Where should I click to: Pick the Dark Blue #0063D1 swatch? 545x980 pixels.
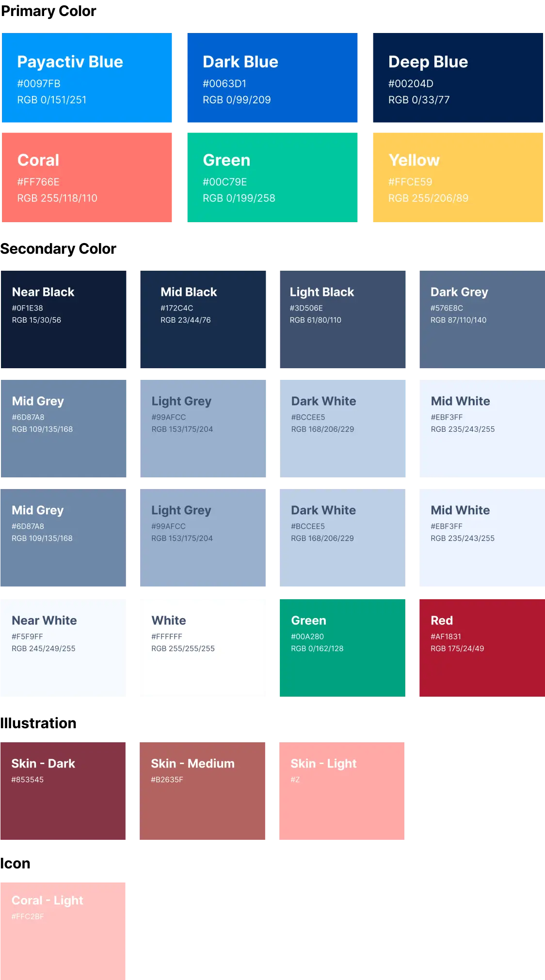272,78
